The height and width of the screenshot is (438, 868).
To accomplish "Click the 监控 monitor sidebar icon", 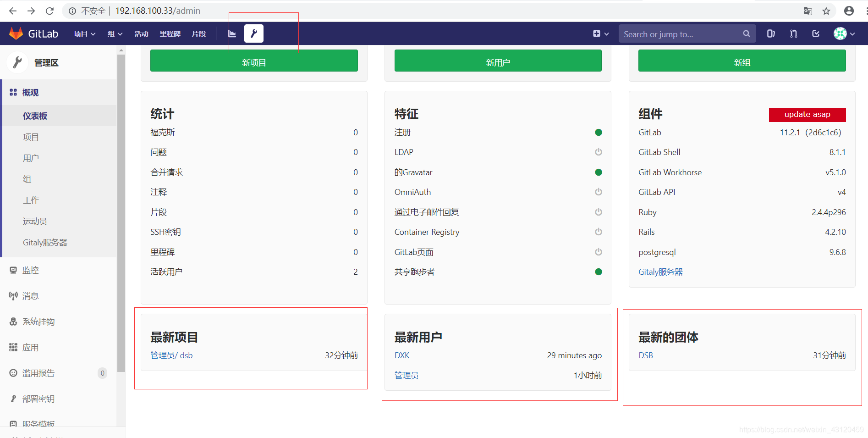I will [13, 271].
